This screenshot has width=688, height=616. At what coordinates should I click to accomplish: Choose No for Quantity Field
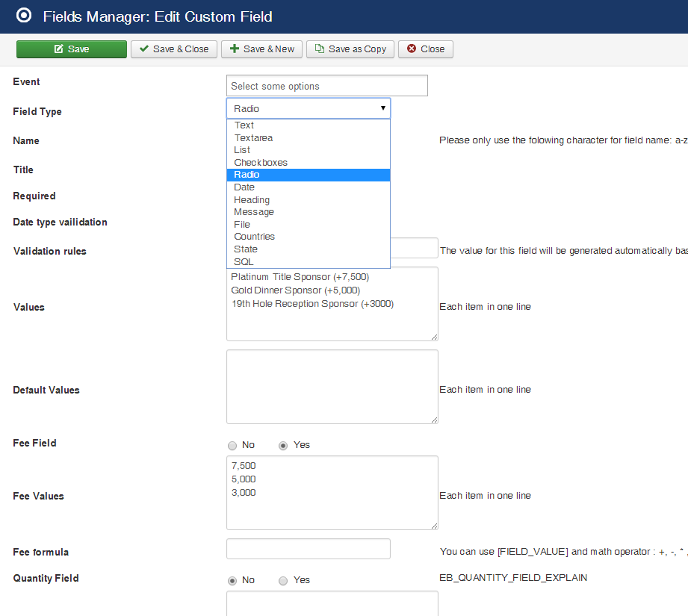coord(232,580)
